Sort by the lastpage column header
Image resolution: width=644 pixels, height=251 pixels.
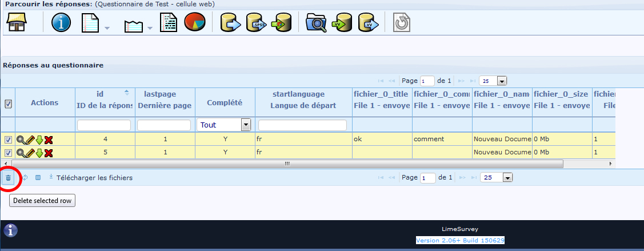tap(160, 94)
